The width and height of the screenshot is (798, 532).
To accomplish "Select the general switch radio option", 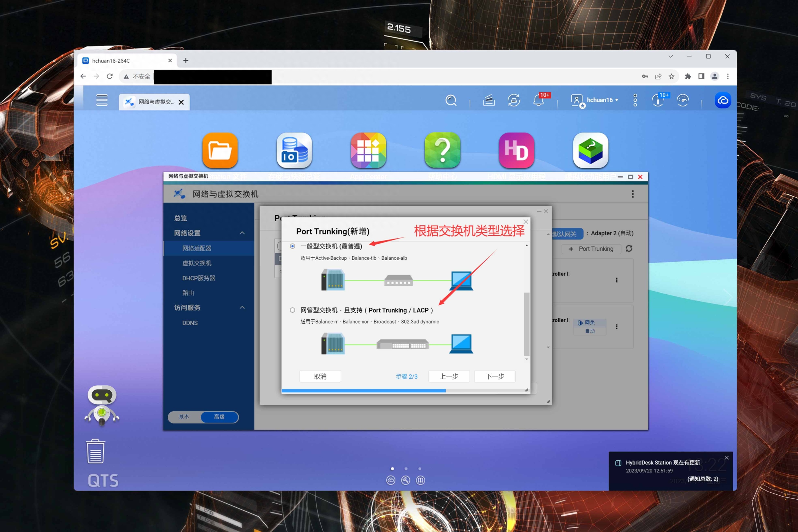I will pos(292,246).
